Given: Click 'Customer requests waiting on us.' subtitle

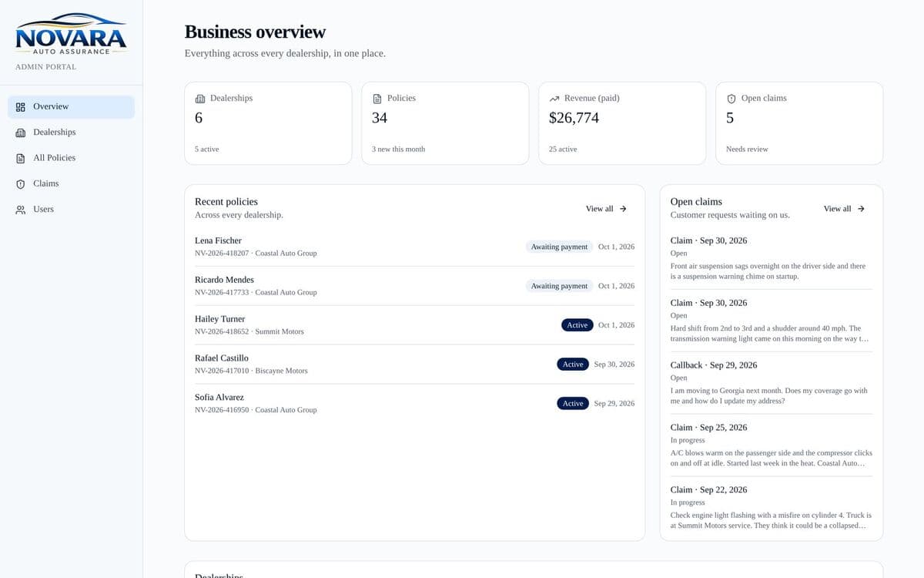Looking at the screenshot, I should click(730, 215).
